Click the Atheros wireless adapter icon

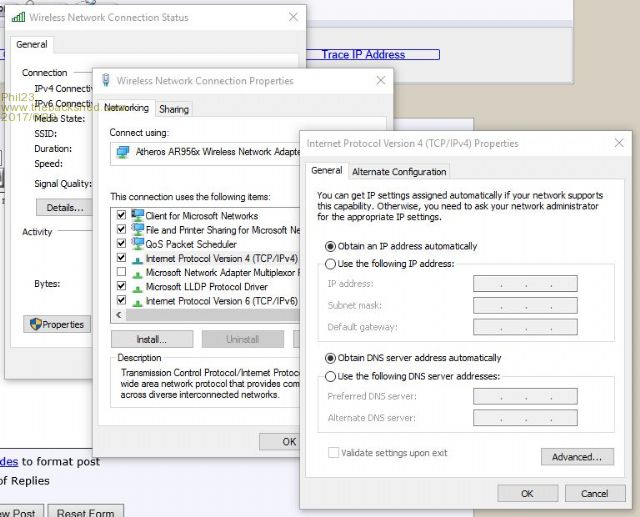click(x=122, y=152)
